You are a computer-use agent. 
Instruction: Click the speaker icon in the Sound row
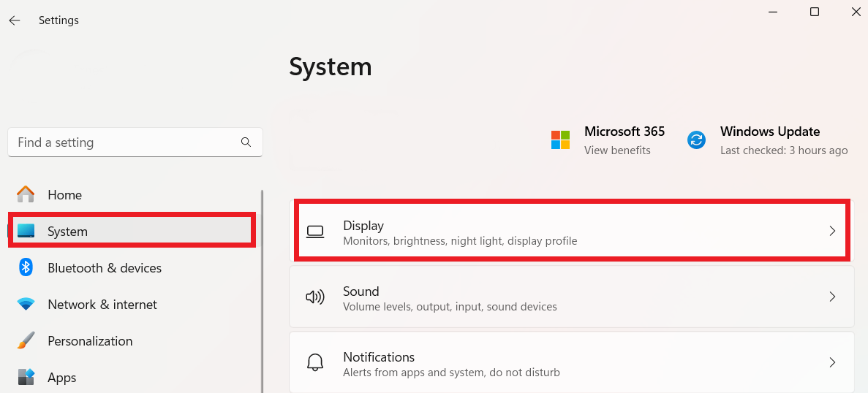tap(314, 297)
